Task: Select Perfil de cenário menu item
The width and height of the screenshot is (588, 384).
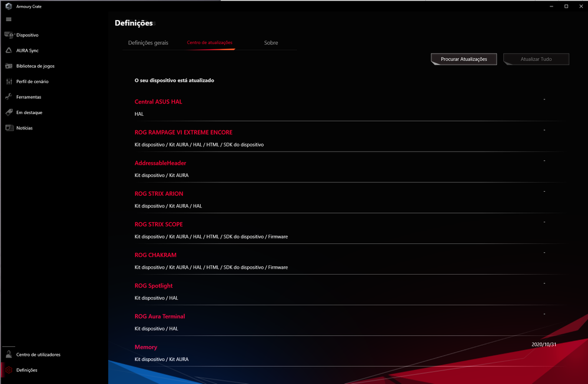Action: [32, 81]
